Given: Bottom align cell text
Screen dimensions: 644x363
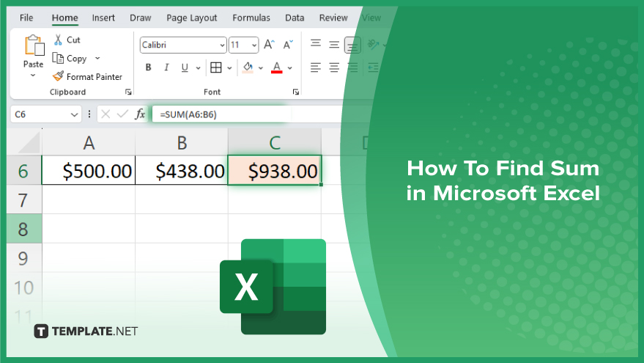Looking at the screenshot, I should (x=352, y=45).
